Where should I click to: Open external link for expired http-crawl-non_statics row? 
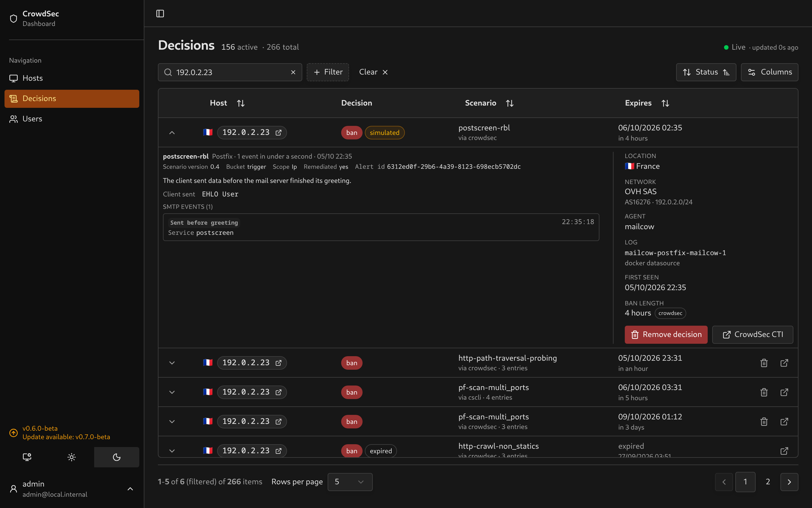784,450
